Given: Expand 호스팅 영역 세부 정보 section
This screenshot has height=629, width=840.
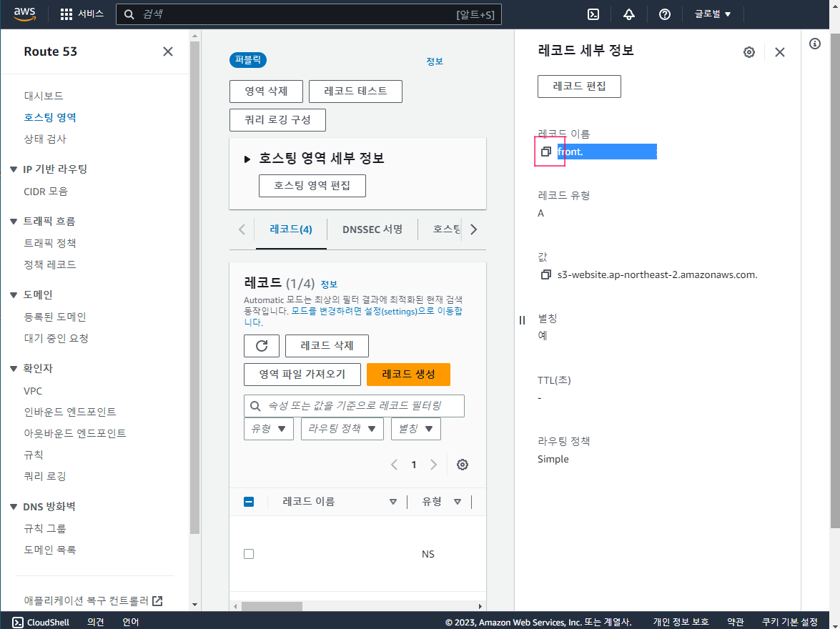Looking at the screenshot, I should click(x=247, y=159).
